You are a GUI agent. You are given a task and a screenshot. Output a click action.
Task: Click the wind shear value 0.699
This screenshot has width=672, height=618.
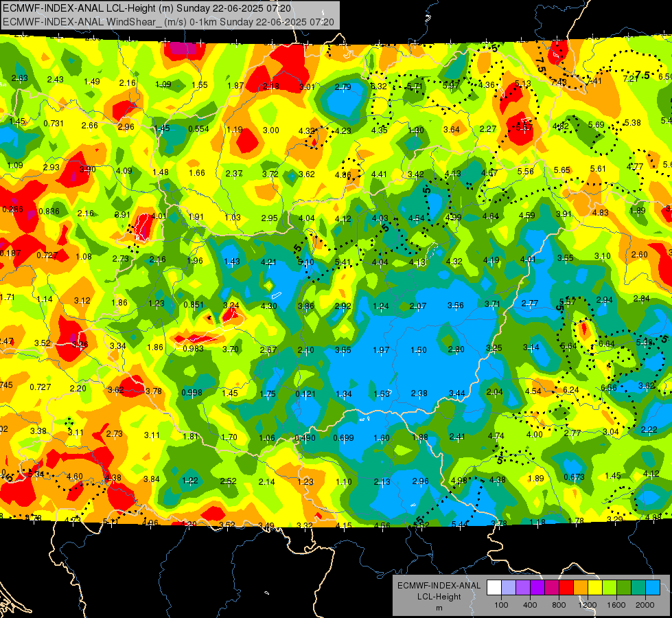pyautogui.click(x=344, y=438)
